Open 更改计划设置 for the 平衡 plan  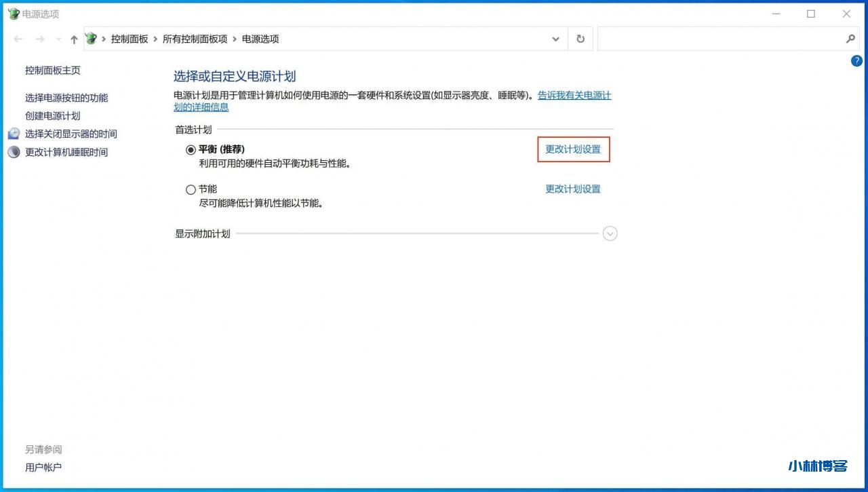coord(573,149)
